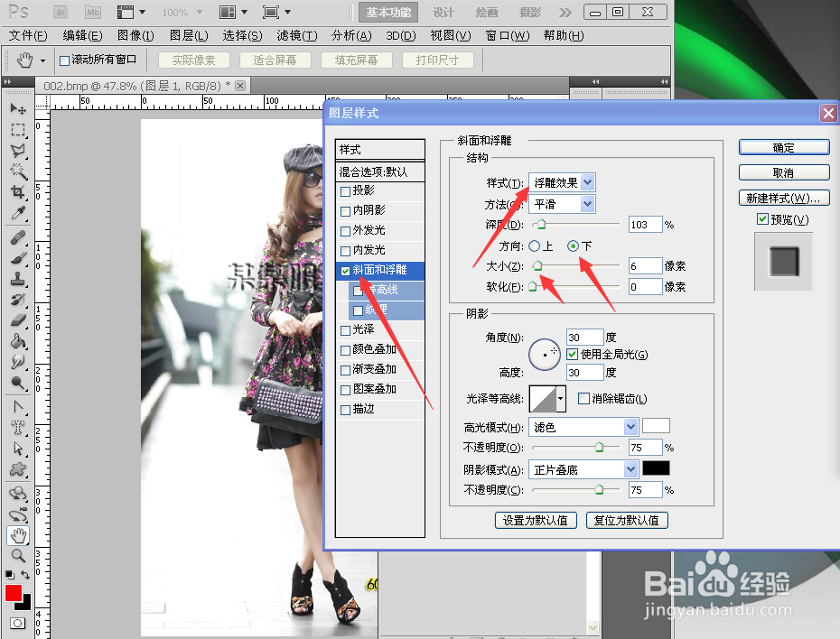Image resolution: width=840 pixels, height=639 pixels.
Task: Select the Custom Shape tool
Action: pyautogui.click(x=18, y=469)
